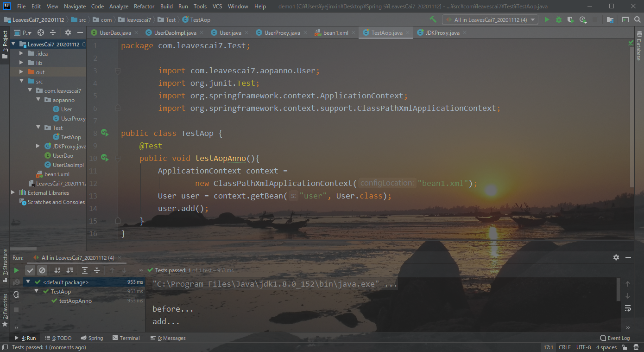The width and height of the screenshot is (644, 352).
Task: Collapse the TestAop node in test results
Action: click(37, 292)
